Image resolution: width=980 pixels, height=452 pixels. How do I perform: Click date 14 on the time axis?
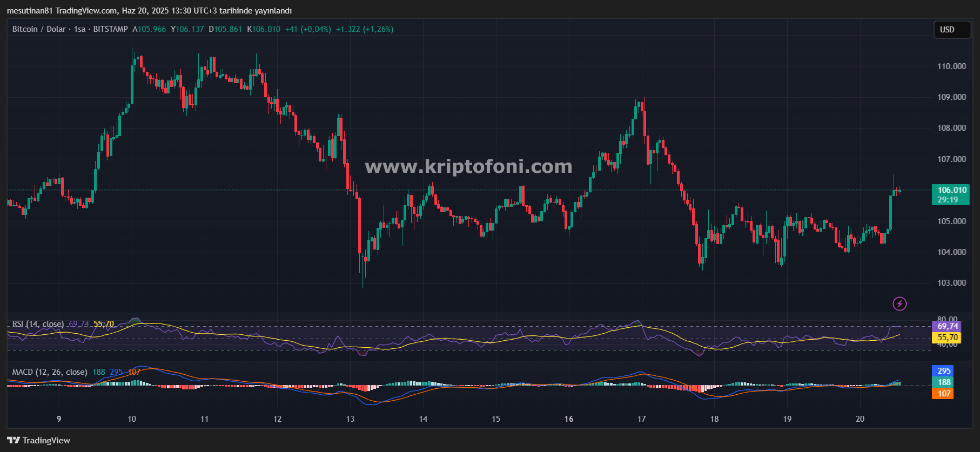(x=423, y=419)
